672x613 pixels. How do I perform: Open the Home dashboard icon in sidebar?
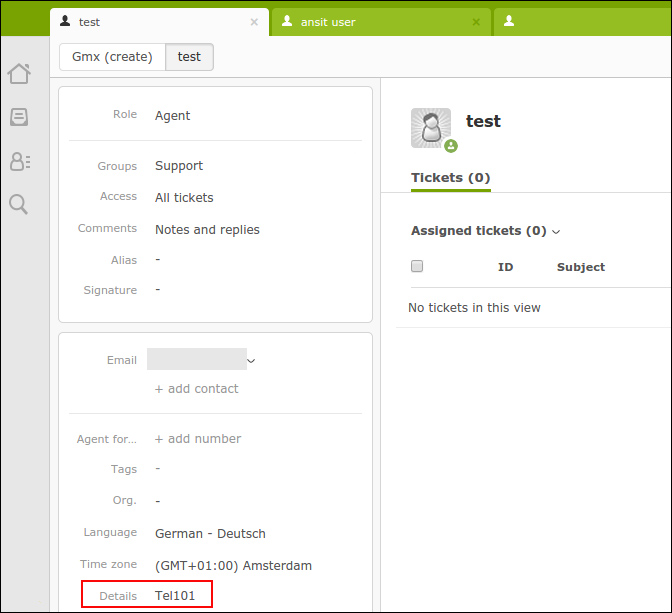click(x=19, y=73)
